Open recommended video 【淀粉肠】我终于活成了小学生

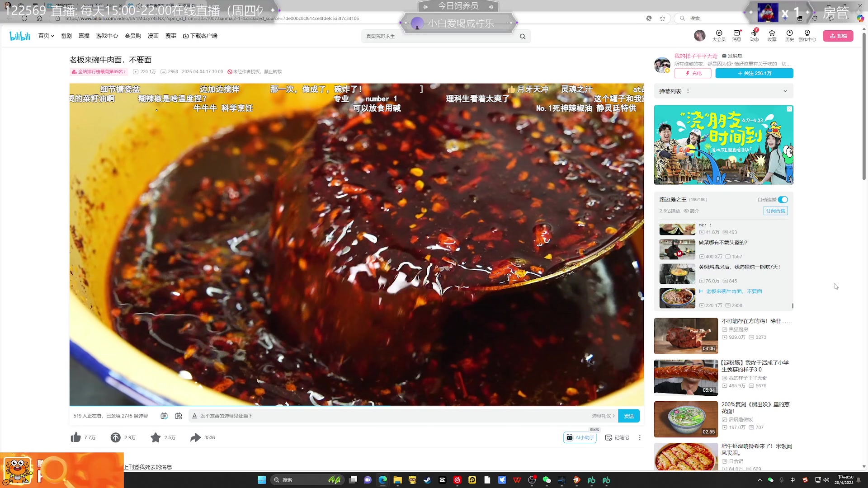pyautogui.click(x=723, y=377)
